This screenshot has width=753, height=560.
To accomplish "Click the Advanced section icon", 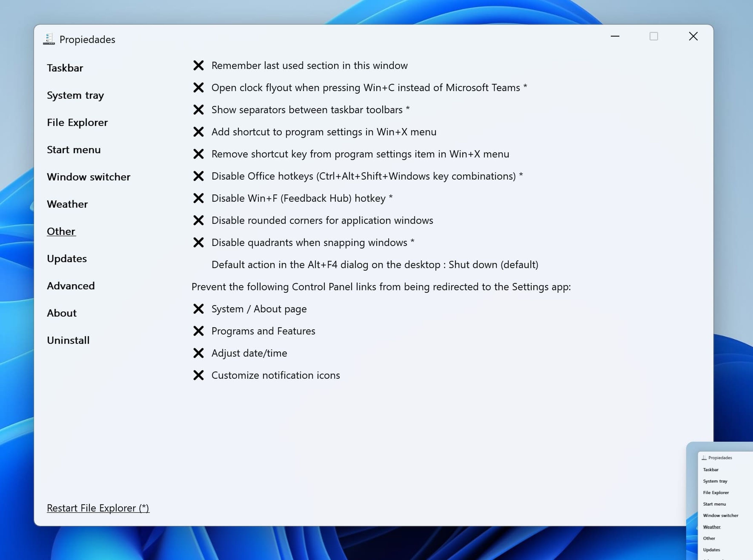I will [71, 285].
